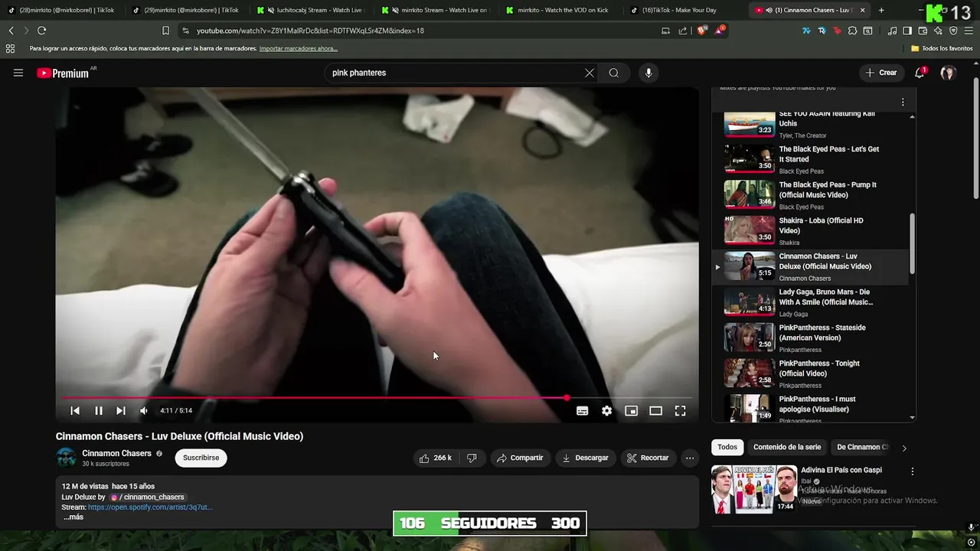
Task: Show more filter chips with right arrow
Action: 904,448
